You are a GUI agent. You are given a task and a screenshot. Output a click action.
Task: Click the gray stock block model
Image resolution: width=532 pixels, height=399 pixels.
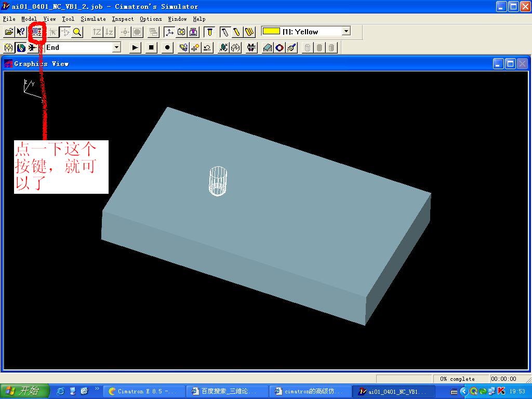267,217
